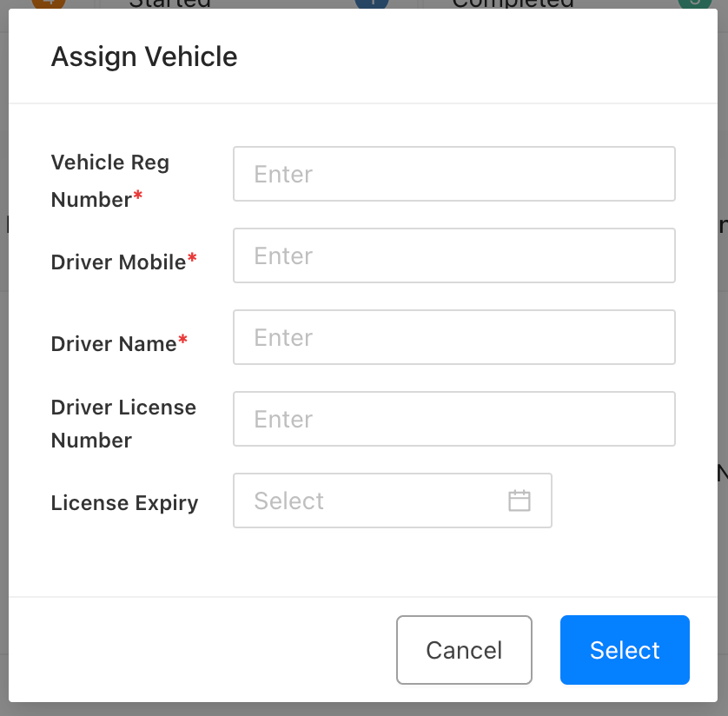Click the Driver Mobile label
Screen dimensions: 728x716
118,262
